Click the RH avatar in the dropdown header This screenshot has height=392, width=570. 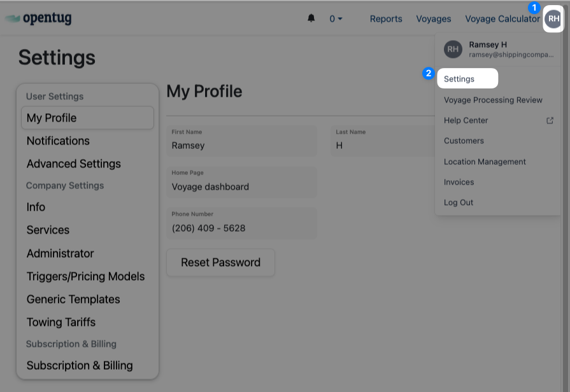(453, 49)
